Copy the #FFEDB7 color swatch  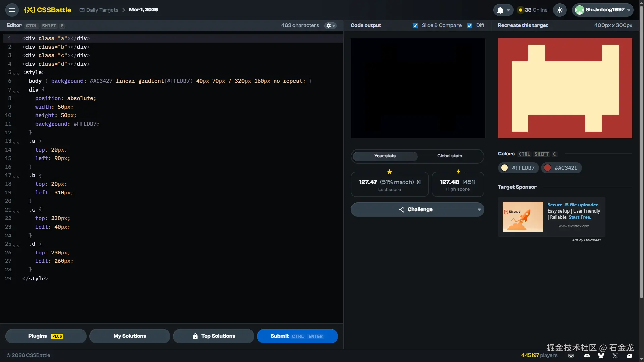click(518, 168)
